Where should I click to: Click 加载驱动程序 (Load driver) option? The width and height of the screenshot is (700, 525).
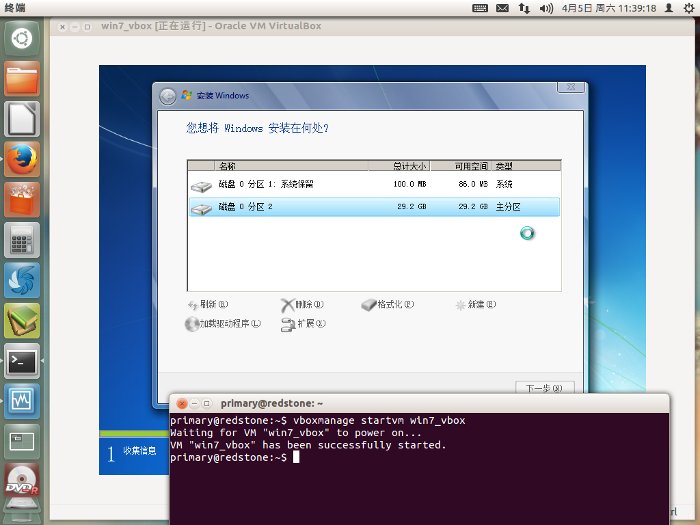point(223,324)
